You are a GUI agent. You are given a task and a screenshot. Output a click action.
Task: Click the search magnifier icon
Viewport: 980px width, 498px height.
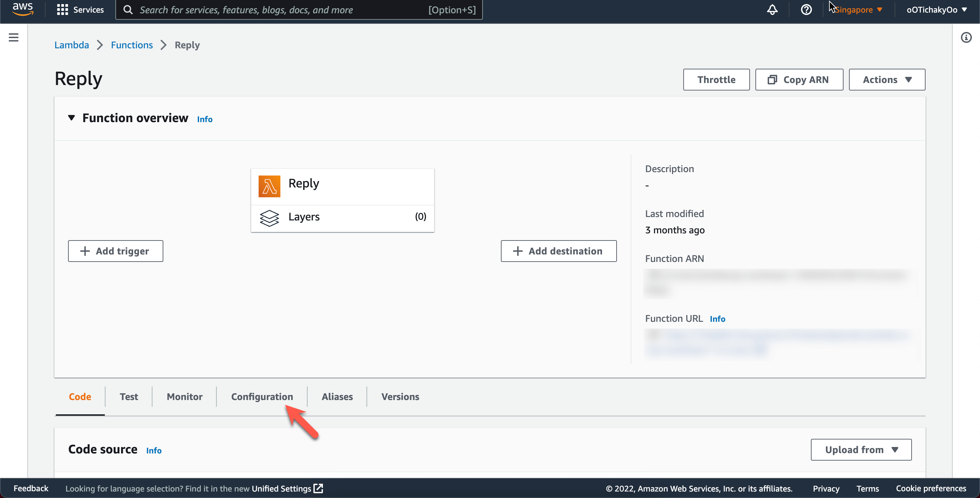point(128,10)
